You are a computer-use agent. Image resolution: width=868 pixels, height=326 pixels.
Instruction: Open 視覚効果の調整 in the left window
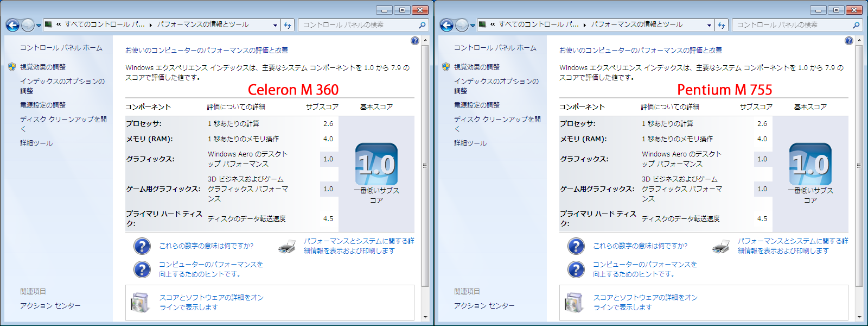43,67
